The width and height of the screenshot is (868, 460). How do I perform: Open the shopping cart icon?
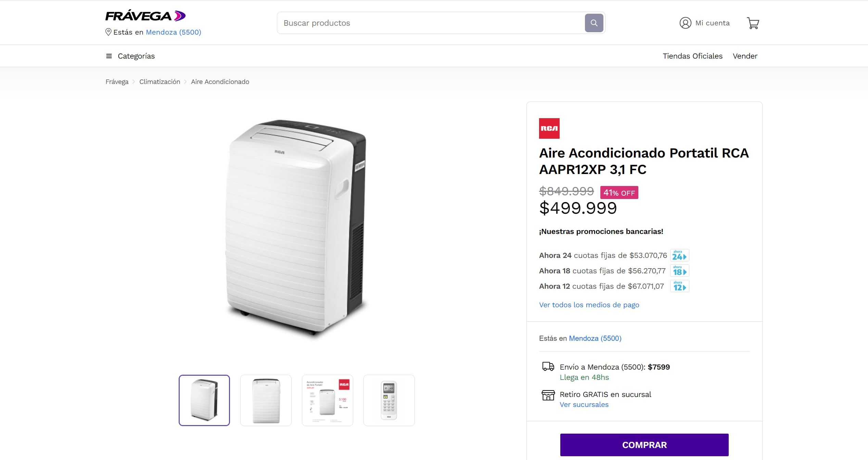pos(753,23)
